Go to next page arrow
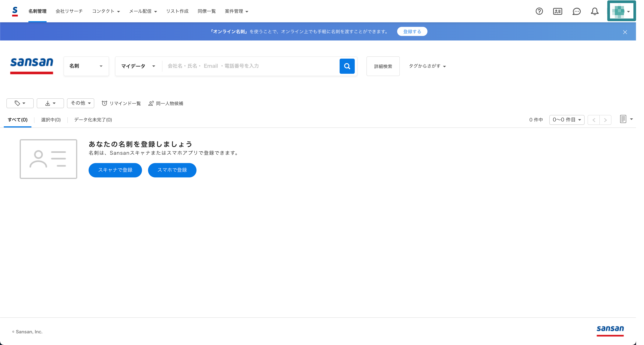 pos(606,120)
